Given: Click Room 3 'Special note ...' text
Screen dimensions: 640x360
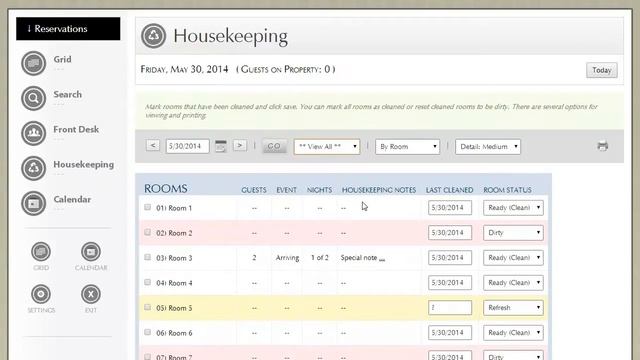Looking at the screenshot, I should click(363, 258).
